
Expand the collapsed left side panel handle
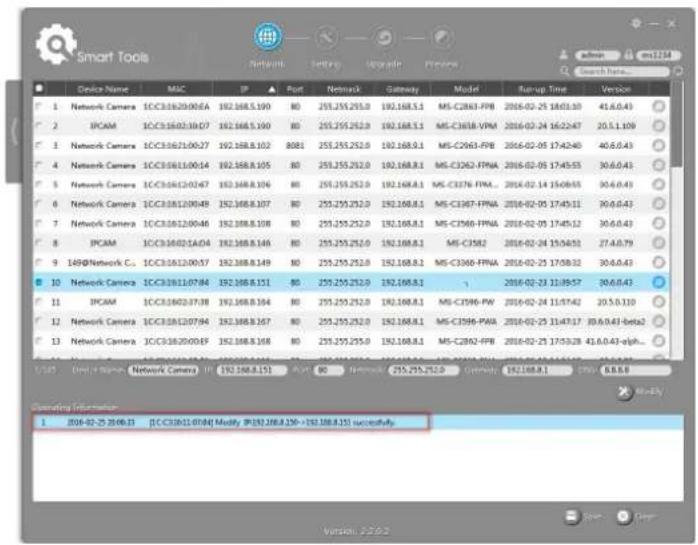click(13, 131)
